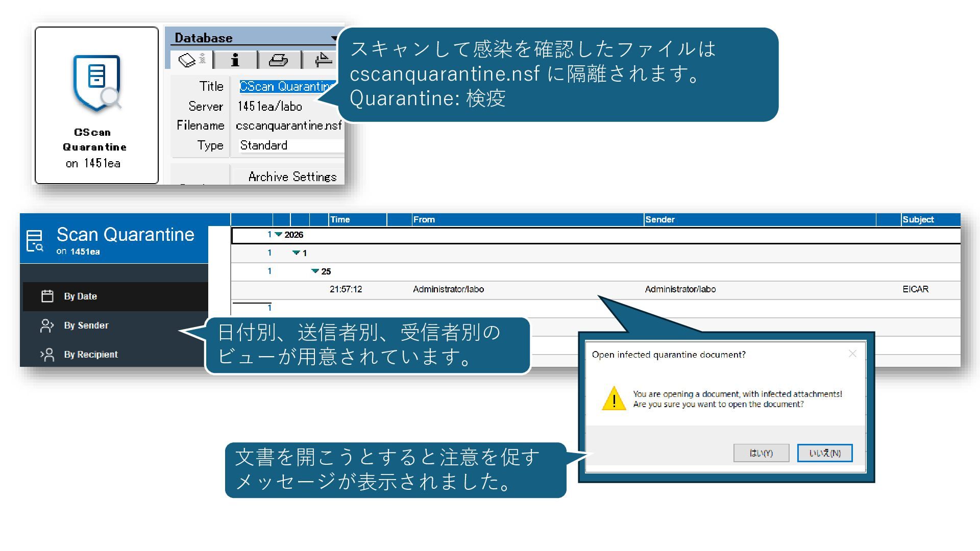Click the person icon beside By Sender

pyautogui.click(x=47, y=325)
